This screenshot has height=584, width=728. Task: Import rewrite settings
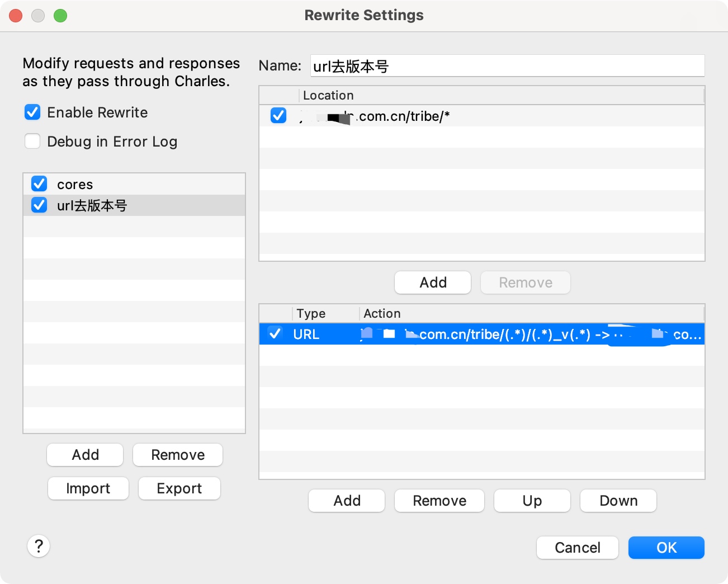[x=88, y=488]
